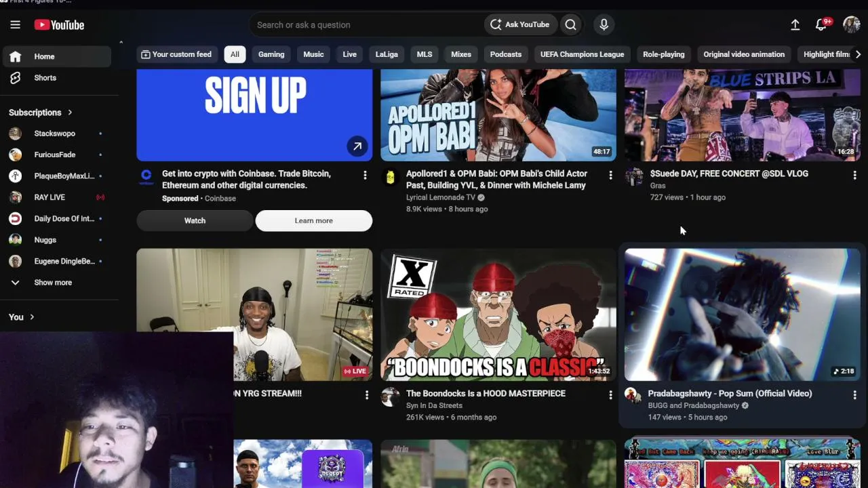Screen dimensions: 868x488
Task: Open Lyrical Lemonade TV channel avatar
Action: pos(390,177)
